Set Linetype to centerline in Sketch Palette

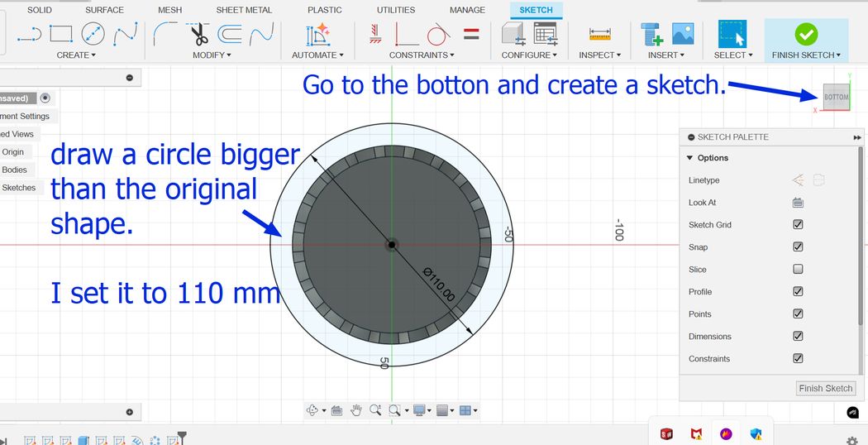point(818,180)
